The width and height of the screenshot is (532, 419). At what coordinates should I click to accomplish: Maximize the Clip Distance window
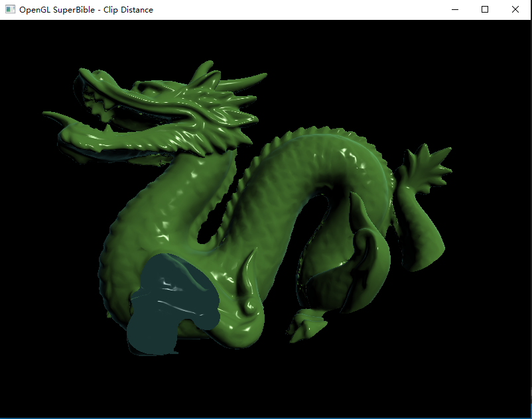click(x=484, y=9)
